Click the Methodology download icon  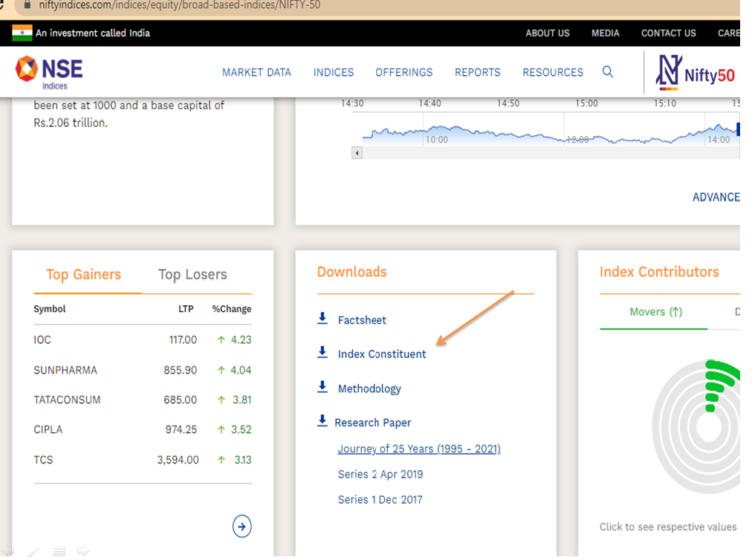[322, 386]
